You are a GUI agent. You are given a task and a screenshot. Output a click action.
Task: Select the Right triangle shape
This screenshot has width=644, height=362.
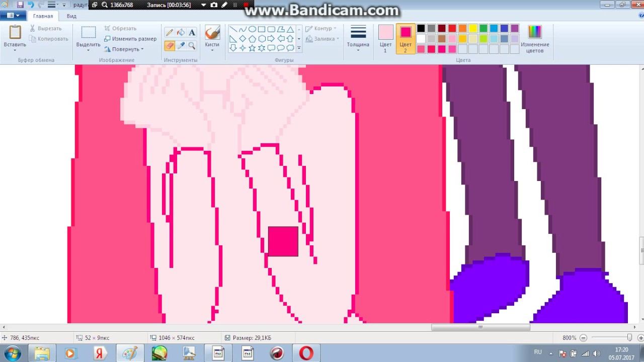coord(233,39)
